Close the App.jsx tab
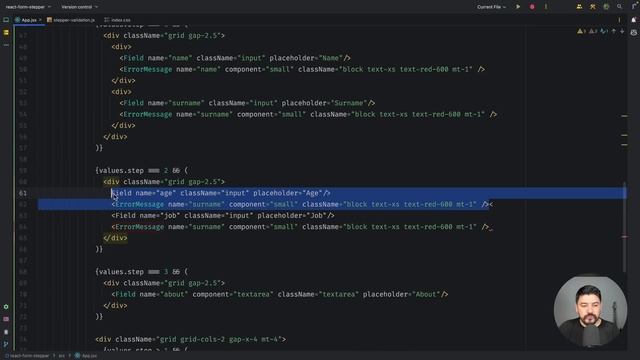 coord(40,20)
